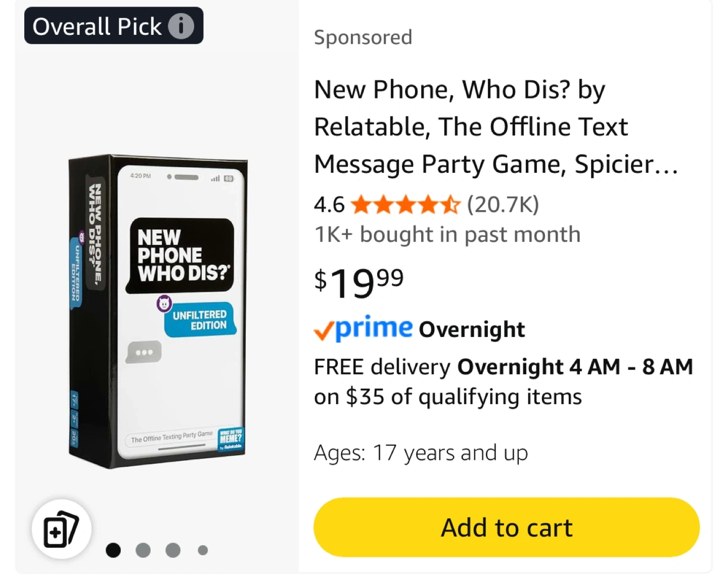Click the bold Overnight label beside Prime

click(x=472, y=329)
